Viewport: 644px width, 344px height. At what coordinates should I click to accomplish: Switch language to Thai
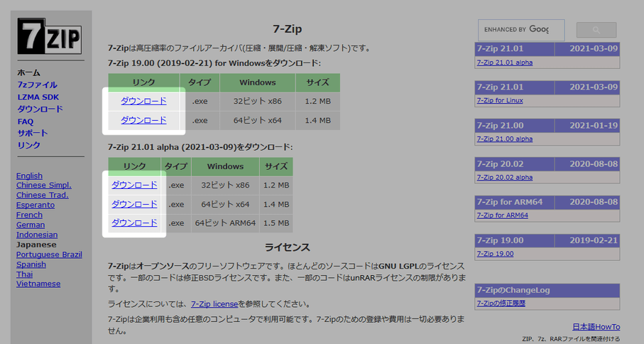(x=24, y=274)
